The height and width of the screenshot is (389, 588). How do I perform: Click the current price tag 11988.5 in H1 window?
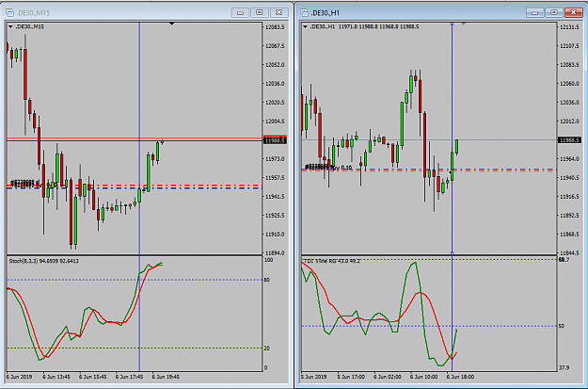coord(569,140)
